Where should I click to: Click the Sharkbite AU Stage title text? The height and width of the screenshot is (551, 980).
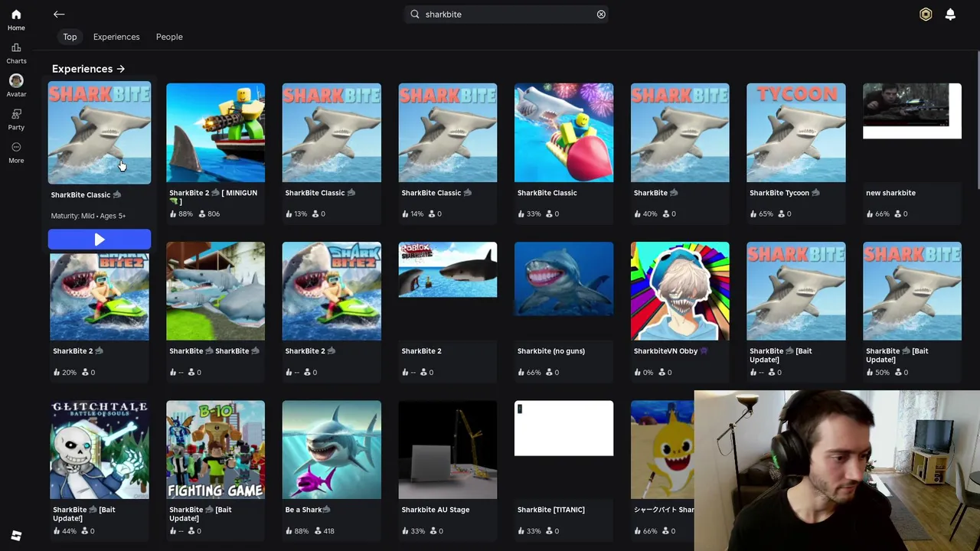click(436, 510)
